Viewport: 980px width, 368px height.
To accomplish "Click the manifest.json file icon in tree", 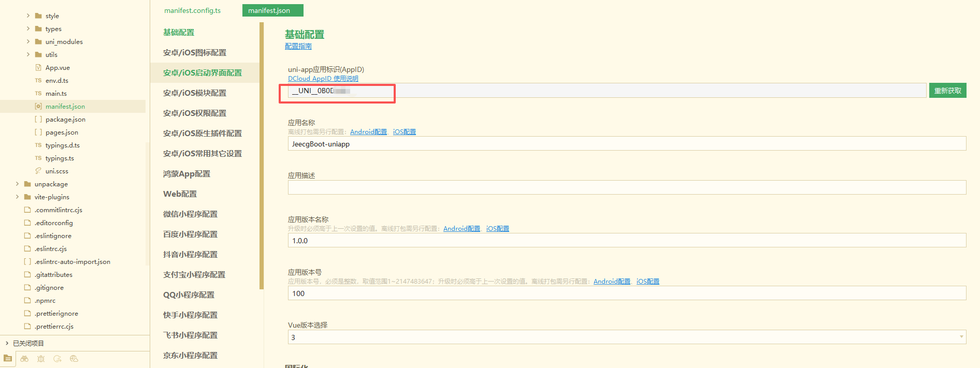I will 38,107.
